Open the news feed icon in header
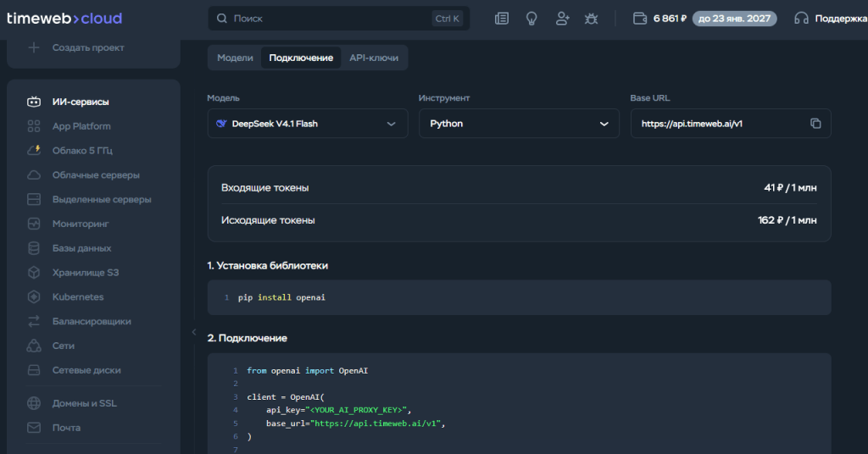 pyautogui.click(x=502, y=19)
